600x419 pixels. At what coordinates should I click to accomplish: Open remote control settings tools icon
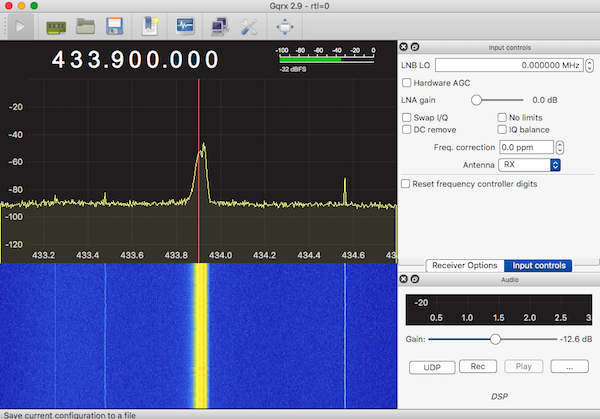tap(249, 27)
